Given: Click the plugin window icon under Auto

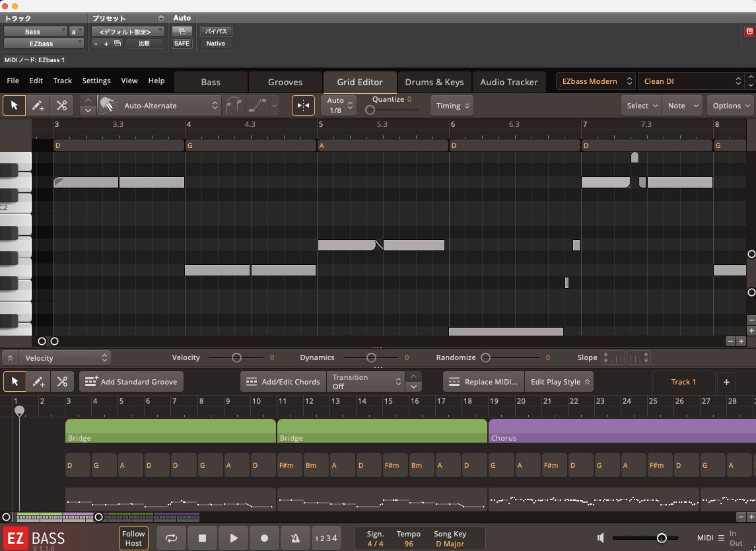Looking at the screenshot, I should click(x=182, y=31).
